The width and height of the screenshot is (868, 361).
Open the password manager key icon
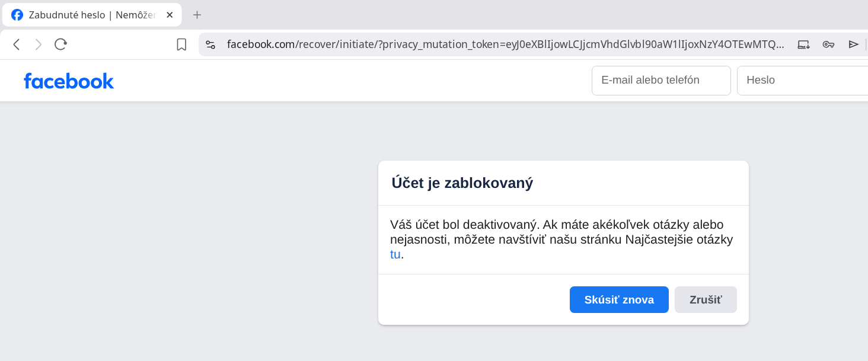[x=828, y=44]
